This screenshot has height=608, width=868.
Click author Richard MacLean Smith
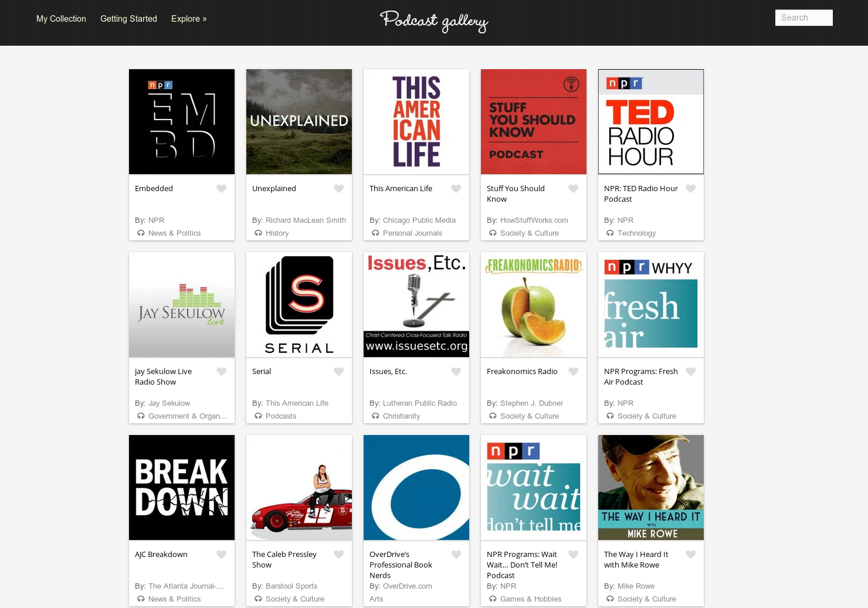(x=306, y=220)
